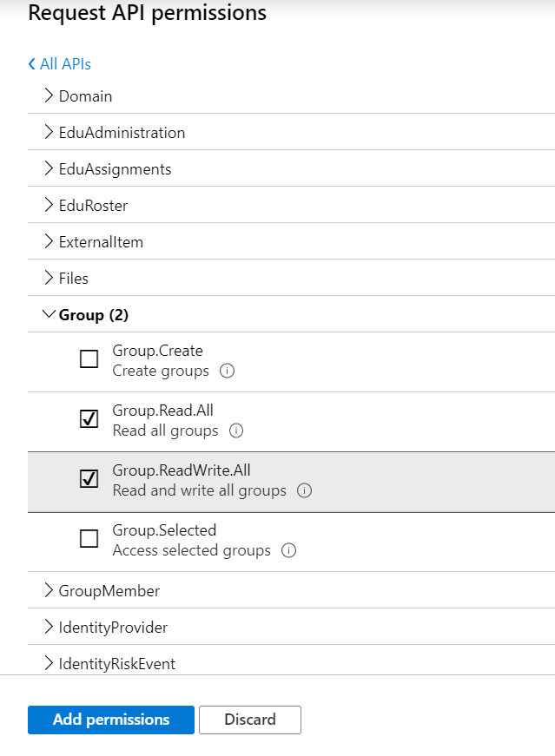555x756 pixels.
Task: Uncheck Group.ReadWrite.All permission
Action: [x=89, y=478]
